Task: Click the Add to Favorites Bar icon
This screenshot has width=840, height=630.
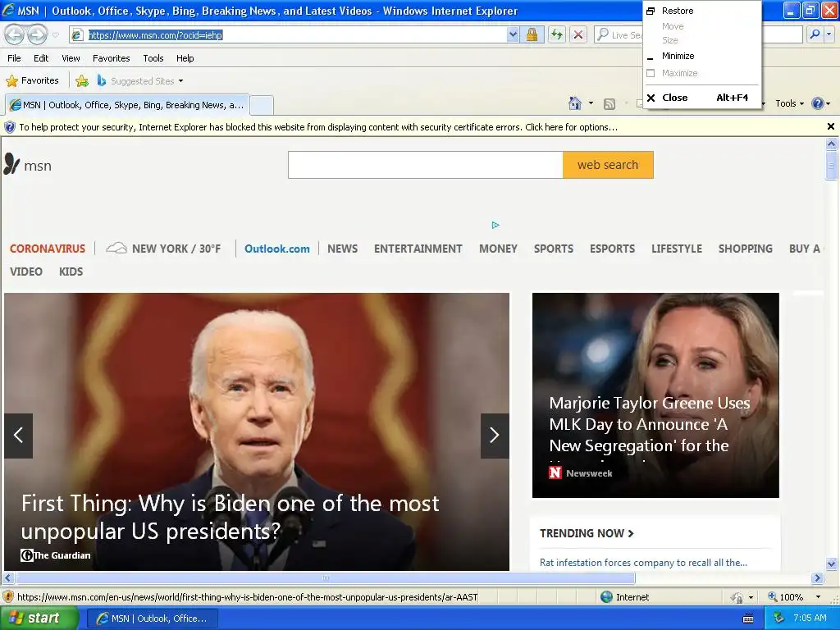Action: click(x=82, y=81)
